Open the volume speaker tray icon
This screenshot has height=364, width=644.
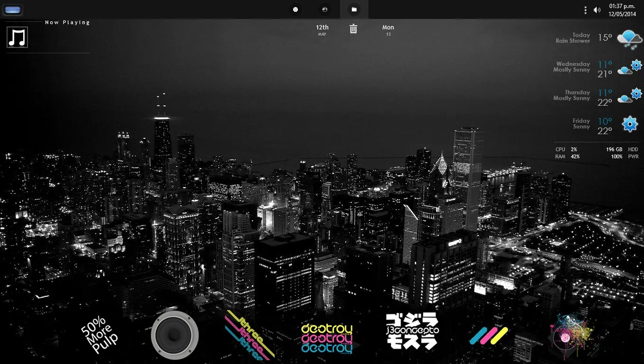coord(597,10)
